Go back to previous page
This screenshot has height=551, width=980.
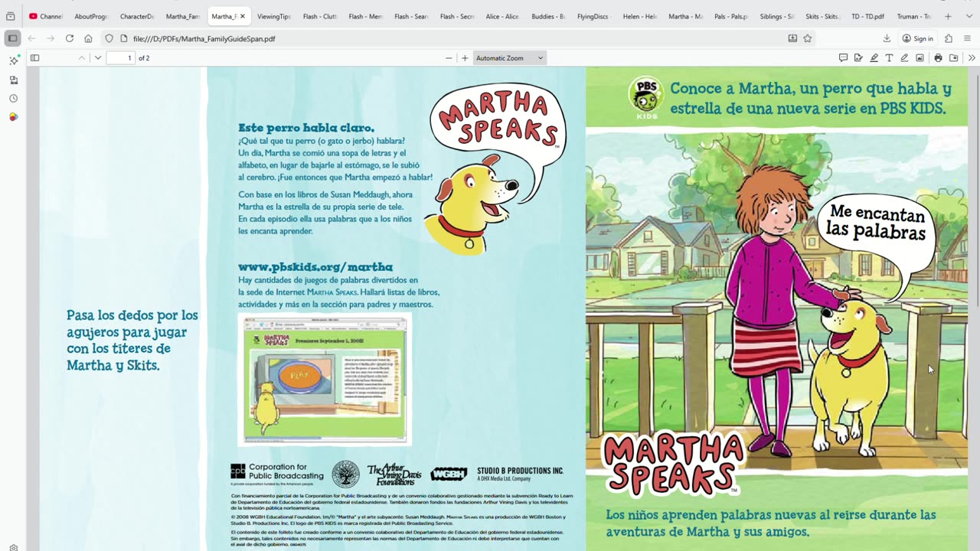tap(31, 38)
